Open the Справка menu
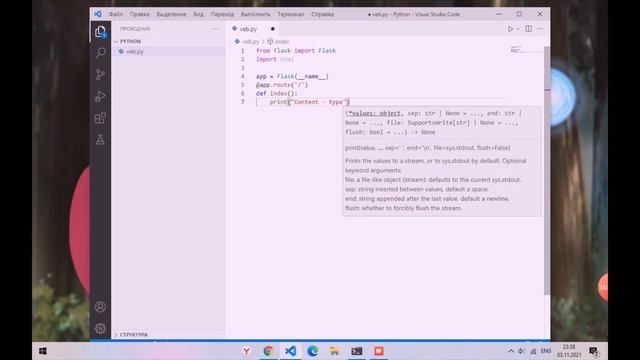The image size is (640, 360). (x=322, y=14)
